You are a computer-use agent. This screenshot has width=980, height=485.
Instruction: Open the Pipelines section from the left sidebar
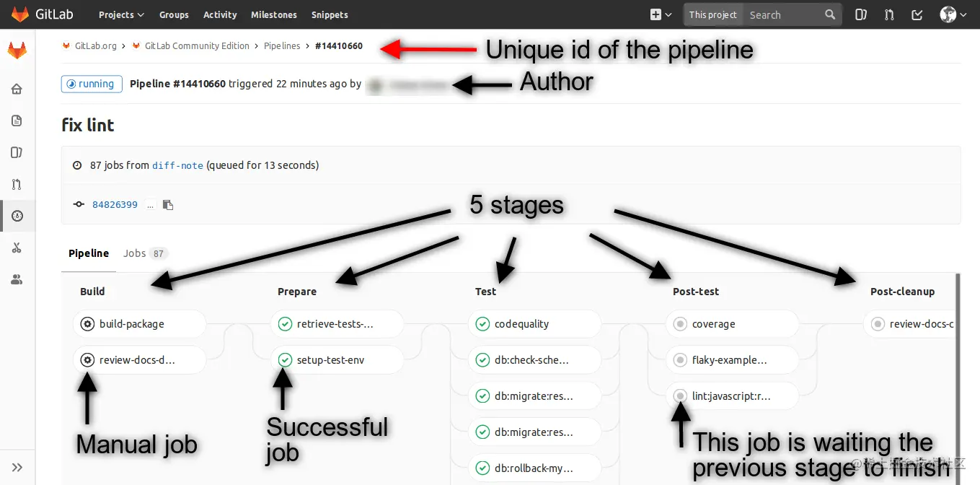pyautogui.click(x=17, y=216)
